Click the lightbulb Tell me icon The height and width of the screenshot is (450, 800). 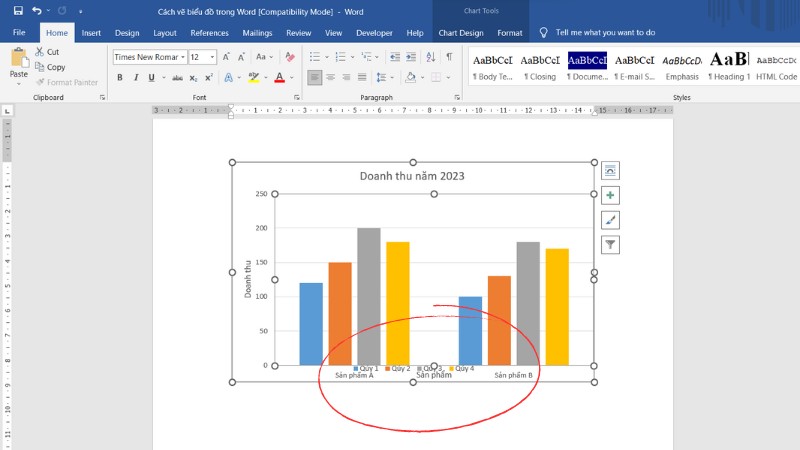[x=543, y=33]
